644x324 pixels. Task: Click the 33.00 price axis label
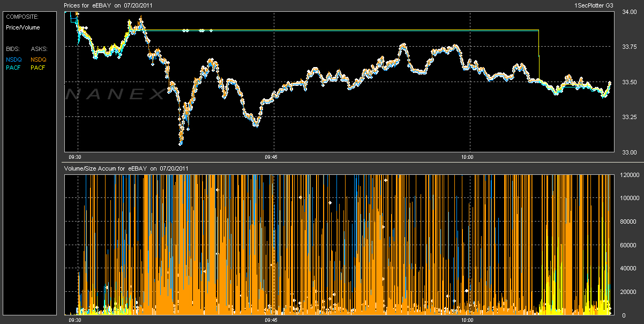click(628, 152)
